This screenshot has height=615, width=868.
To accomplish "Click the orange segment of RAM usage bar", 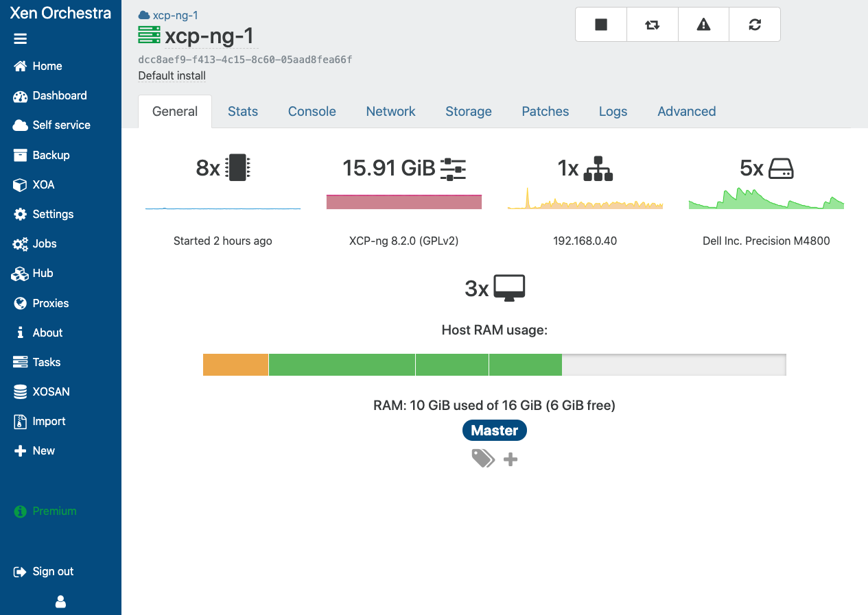I will coord(235,365).
